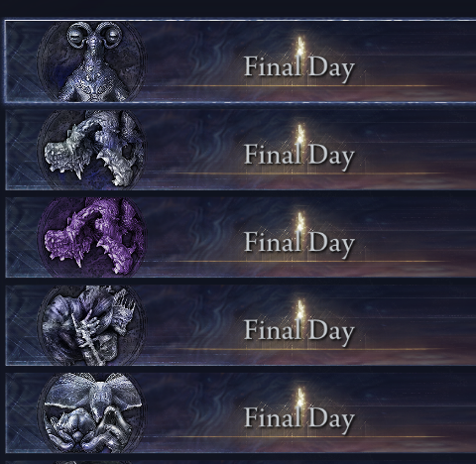Open Final Day label beside the grey jaw skull
Viewport: 476px width, 464px height.
coord(299,156)
